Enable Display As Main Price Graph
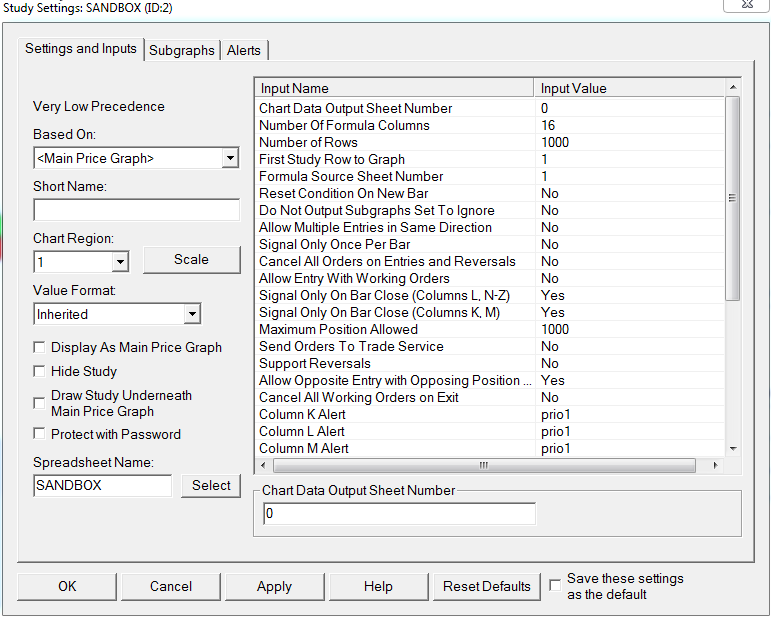The height and width of the screenshot is (620, 771). coord(40,348)
